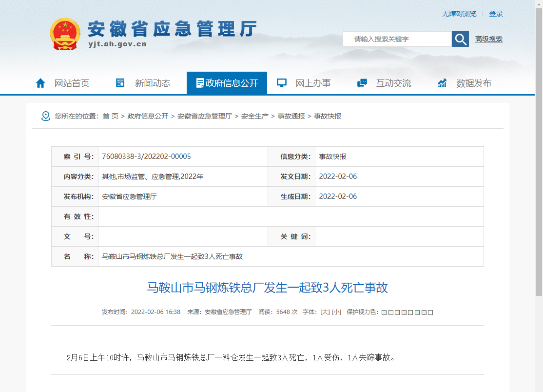Click the magnifier search button
543x392 pixels.
pos(460,39)
